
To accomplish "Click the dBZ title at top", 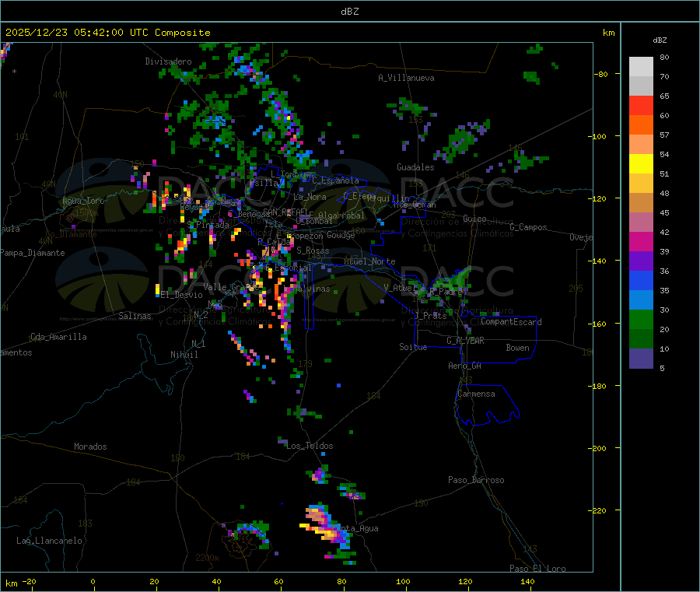I will tap(349, 11).
